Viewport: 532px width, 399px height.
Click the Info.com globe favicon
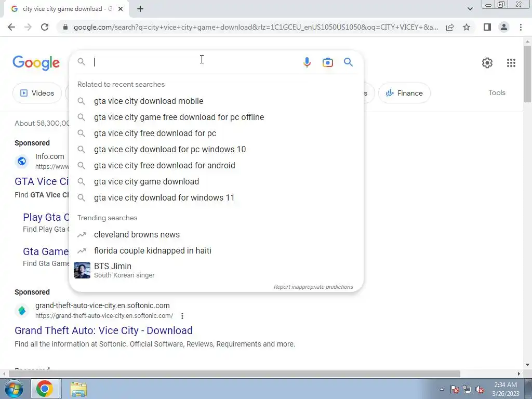pyautogui.click(x=22, y=161)
